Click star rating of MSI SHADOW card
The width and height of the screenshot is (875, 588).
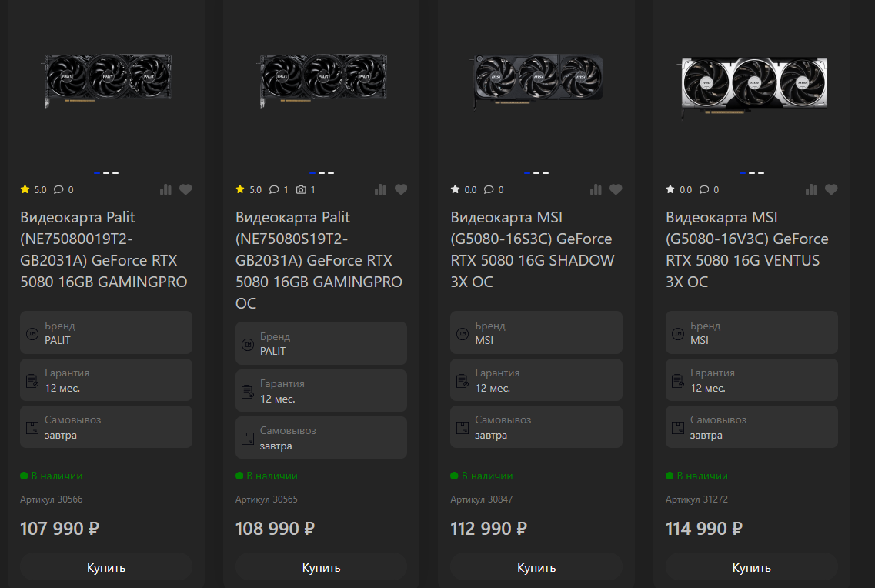(464, 189)
